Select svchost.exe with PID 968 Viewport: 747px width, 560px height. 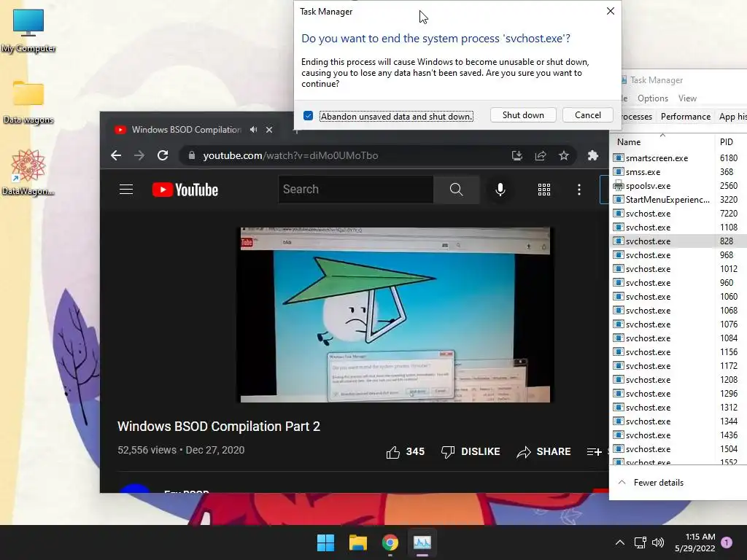tap(679, 254)
